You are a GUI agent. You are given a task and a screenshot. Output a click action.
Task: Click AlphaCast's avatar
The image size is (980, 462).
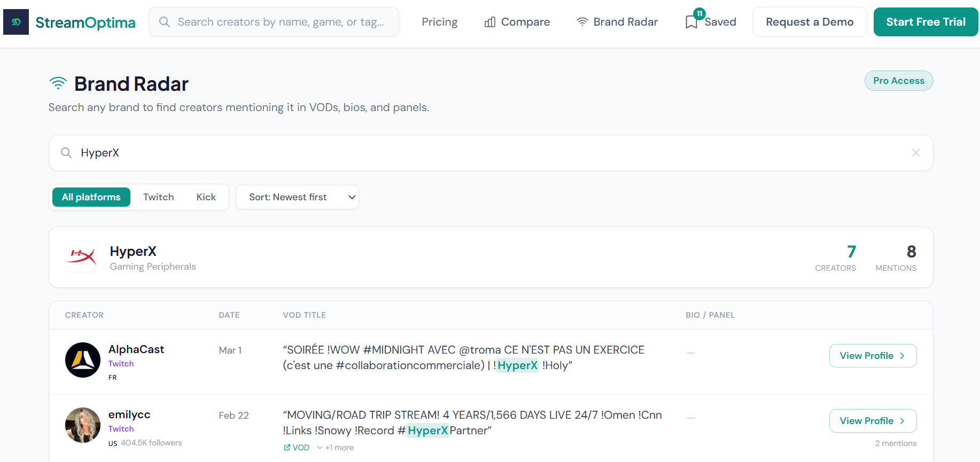[83, 360]
